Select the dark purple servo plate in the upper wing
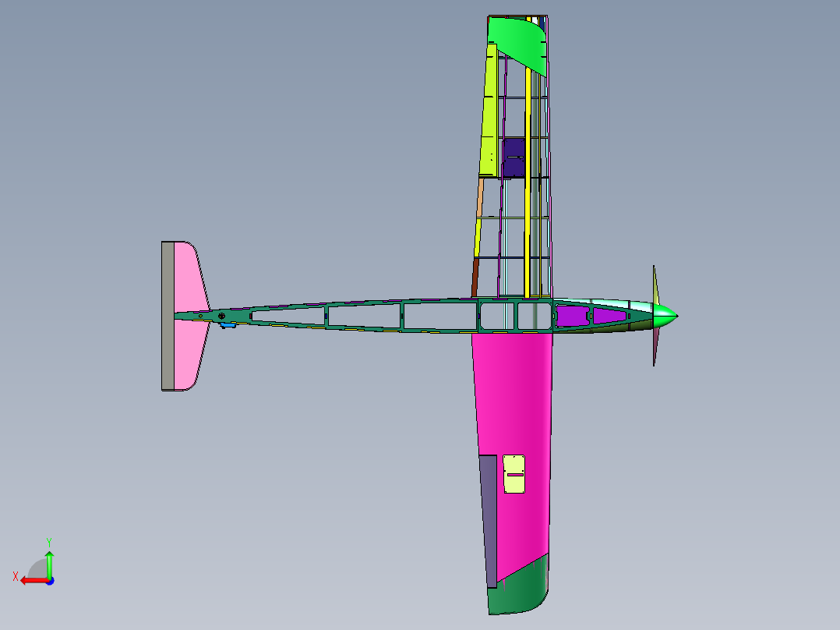 click(x=514, y=157)
